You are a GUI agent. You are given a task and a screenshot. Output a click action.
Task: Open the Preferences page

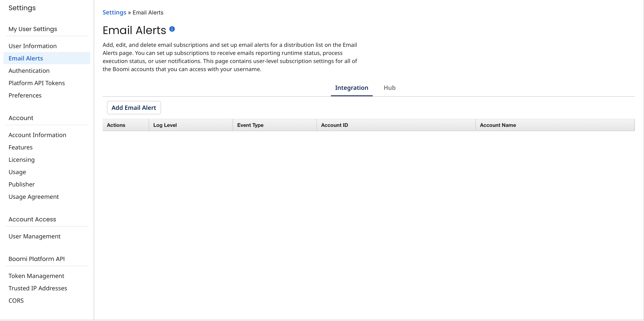point(25,95)
